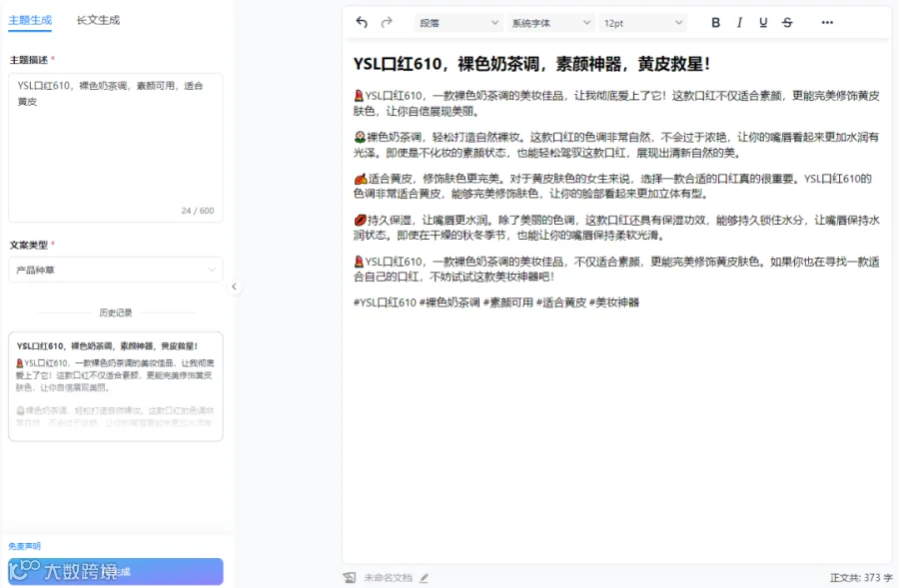The height and width of the screenshot is (588, 899).
Task: Open the 免责声明 link
Action: (24, 546)
